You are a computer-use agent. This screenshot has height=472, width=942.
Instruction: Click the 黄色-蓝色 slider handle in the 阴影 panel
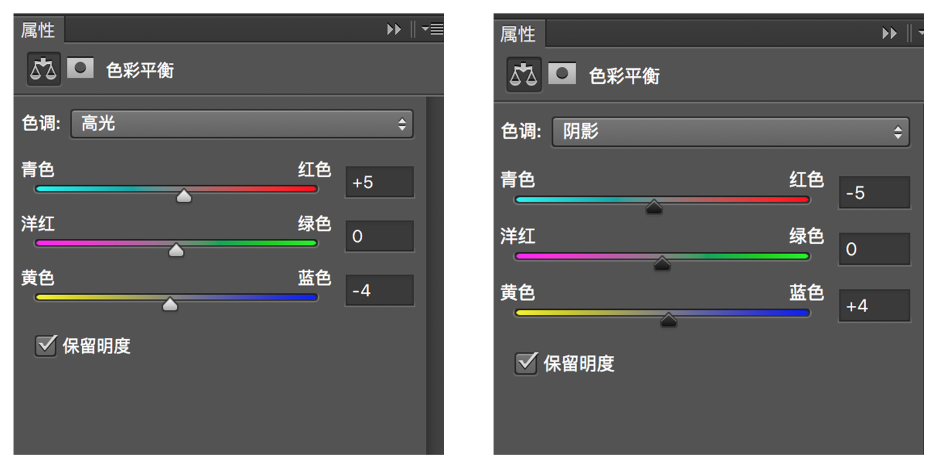[669, 321]
